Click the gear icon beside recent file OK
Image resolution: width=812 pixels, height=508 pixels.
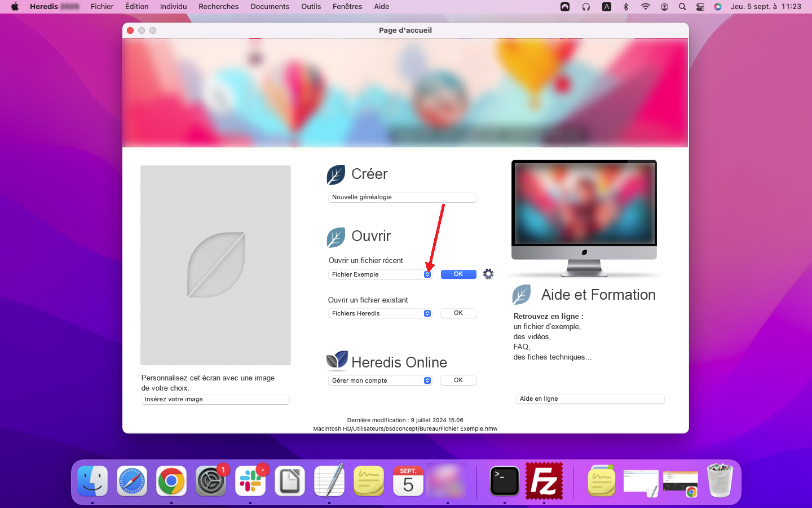(488, 274)
